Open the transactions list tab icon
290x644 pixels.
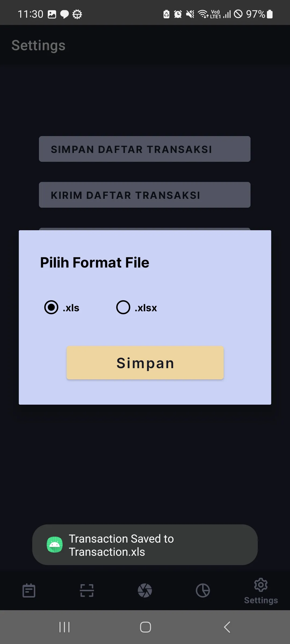(x=29, y=591)
